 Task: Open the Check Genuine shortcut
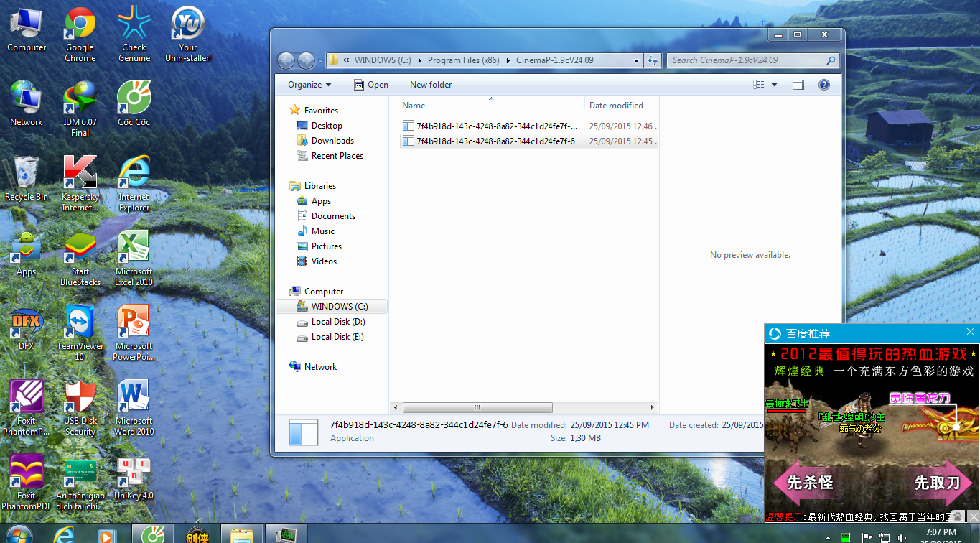(134, 34)
